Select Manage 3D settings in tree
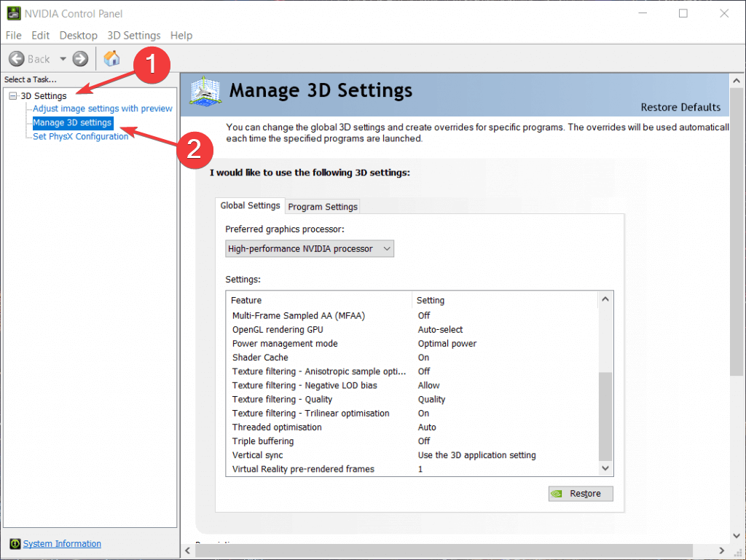The width and height of the screenshot is (746, 560). pyautogui.click(x=72, y=122)
